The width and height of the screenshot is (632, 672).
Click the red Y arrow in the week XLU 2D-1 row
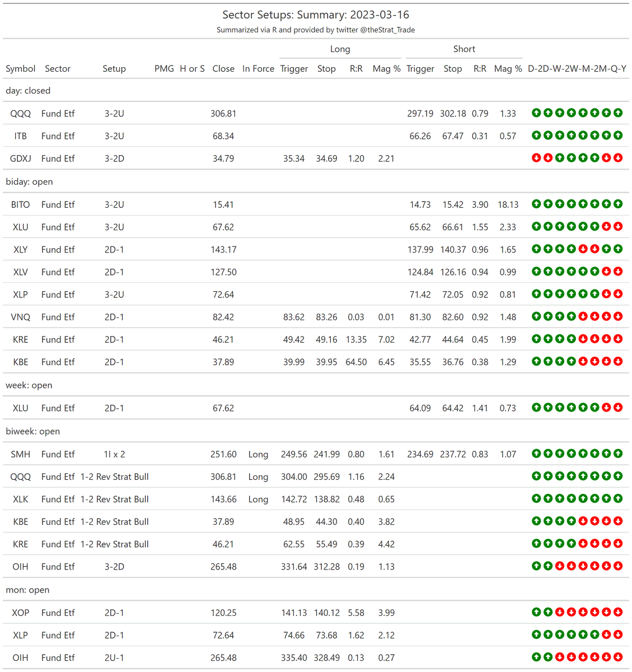(x=618, y=408)
